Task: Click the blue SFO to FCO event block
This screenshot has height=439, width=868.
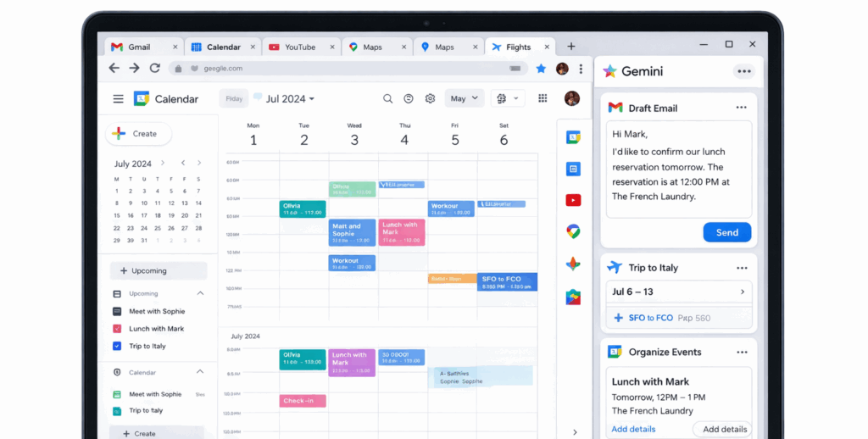Action: [507, 282]
